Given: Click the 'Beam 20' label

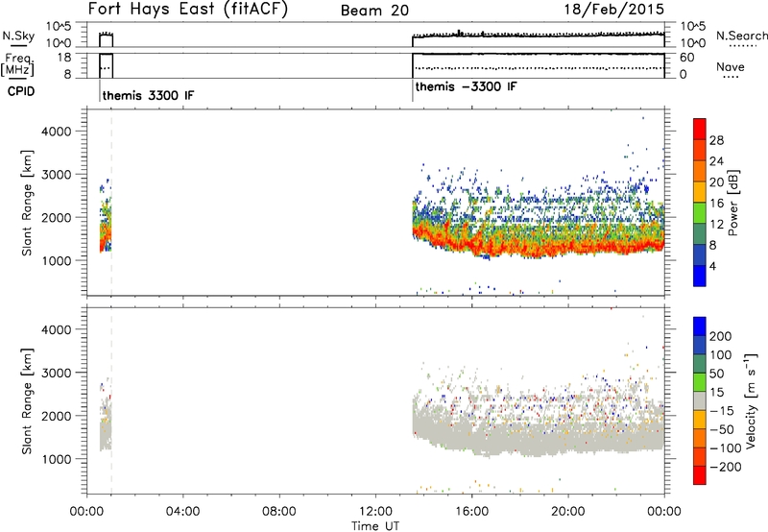Looking at the screenshot, I should point(374,11).
